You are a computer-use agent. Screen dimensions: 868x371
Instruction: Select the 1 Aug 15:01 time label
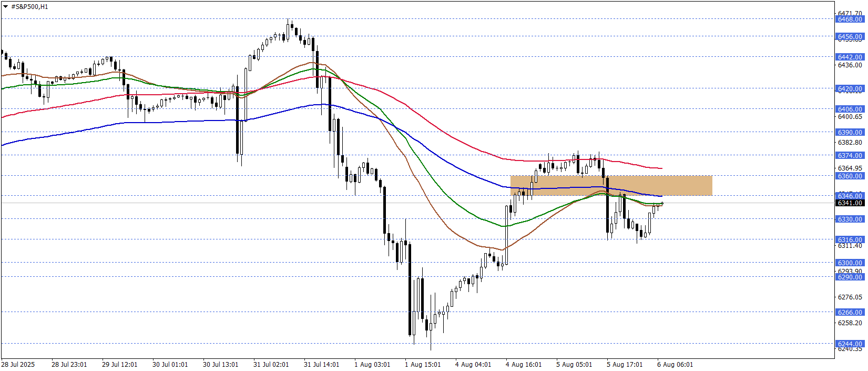[x=423, y=365]
